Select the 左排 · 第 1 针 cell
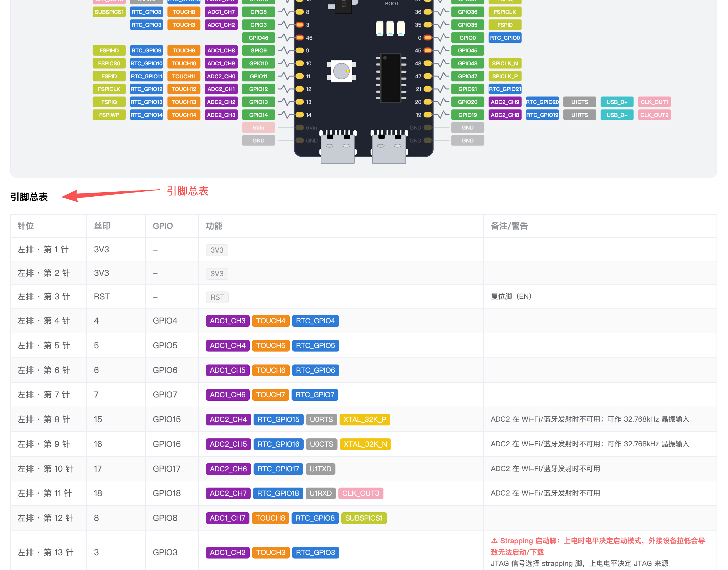 point(48,249)
